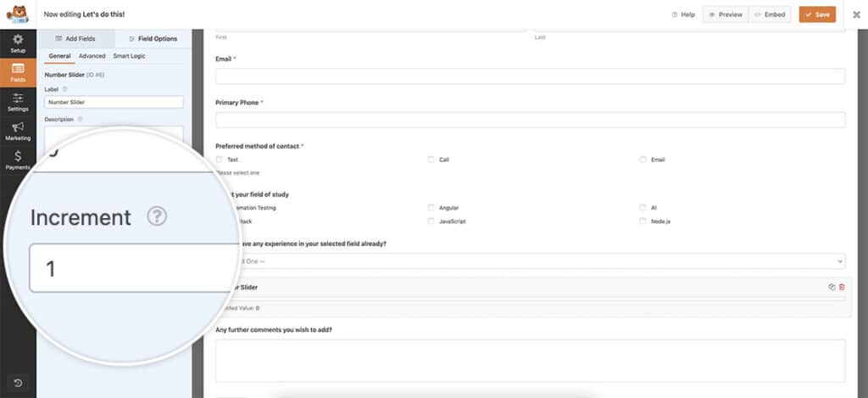868x398 pixels.
Task: Click the Increment value input field
Action: pos(131,268)
